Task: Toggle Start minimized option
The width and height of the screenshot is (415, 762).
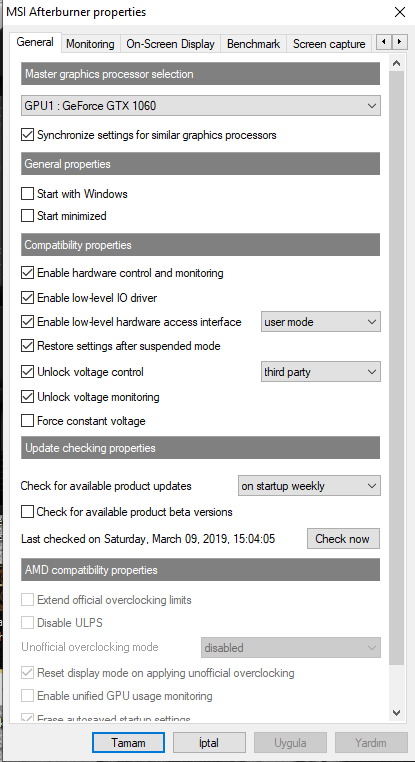Action: click(x=27, y=216)
